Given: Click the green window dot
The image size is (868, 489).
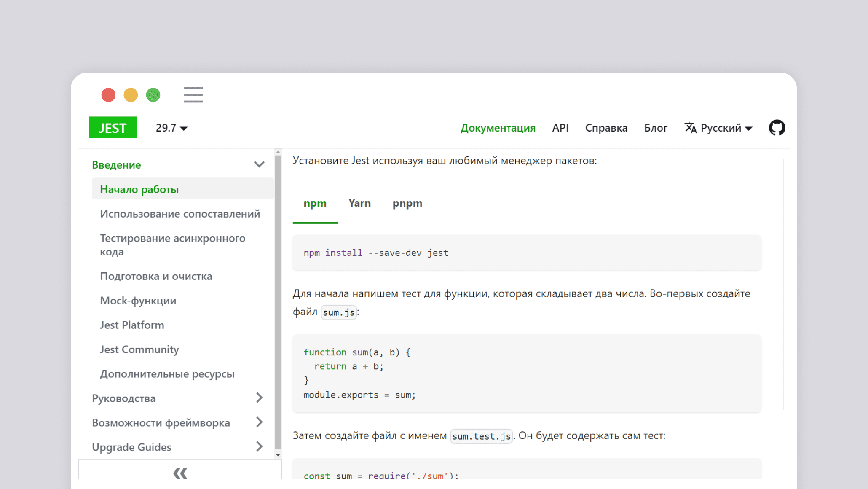Looking at the screenshot, I should (153, 95).
